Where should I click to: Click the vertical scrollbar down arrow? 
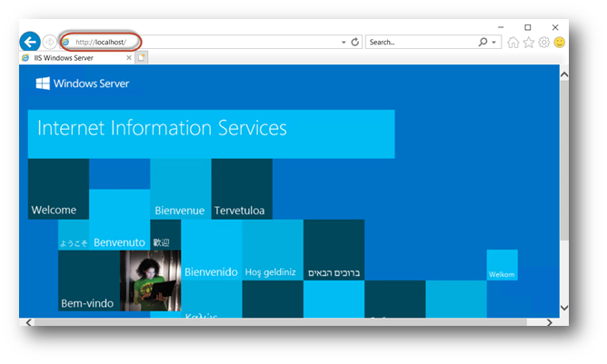point(563,307)
